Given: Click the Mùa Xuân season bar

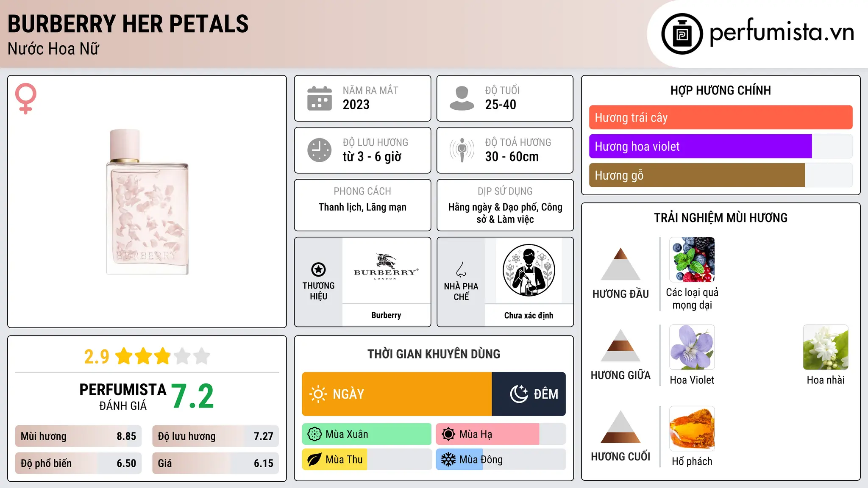Looking at the screenshot, I should pos(367,434).
